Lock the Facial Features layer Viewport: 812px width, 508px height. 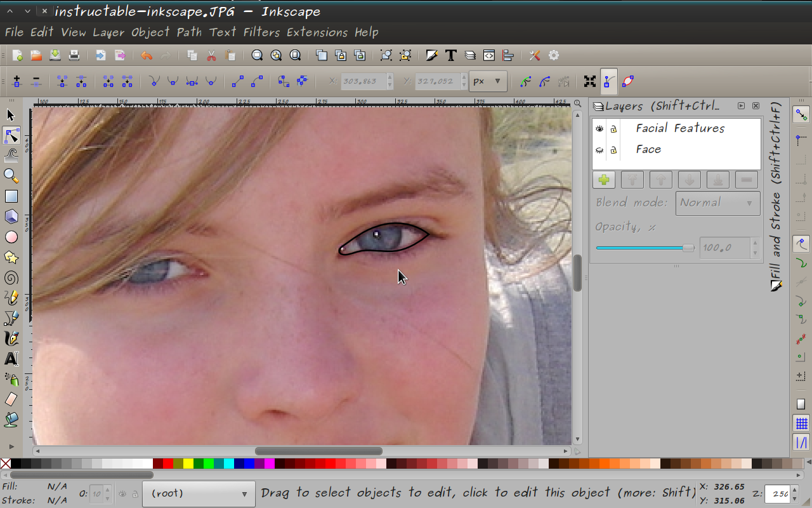coord(613,128)
